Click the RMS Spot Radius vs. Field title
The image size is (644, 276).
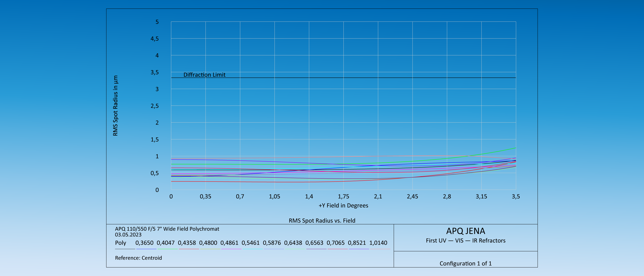322,221
